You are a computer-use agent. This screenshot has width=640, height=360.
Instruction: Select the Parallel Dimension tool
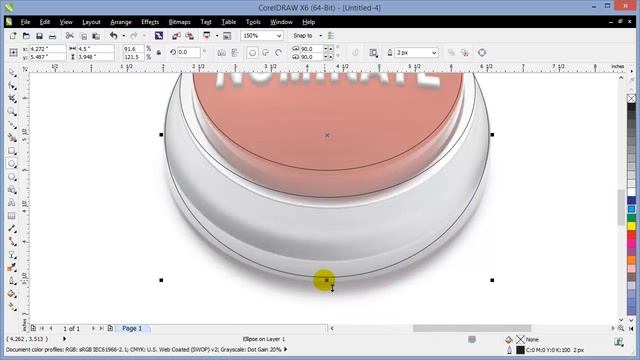12,229
